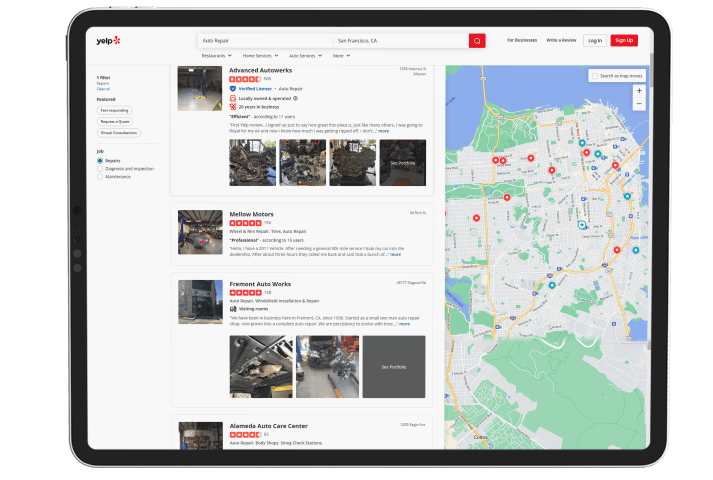This screenshot has height=480, width=713.
Task: Open Alameda Auto Care Center listing title
Action: tap(269, 426)
